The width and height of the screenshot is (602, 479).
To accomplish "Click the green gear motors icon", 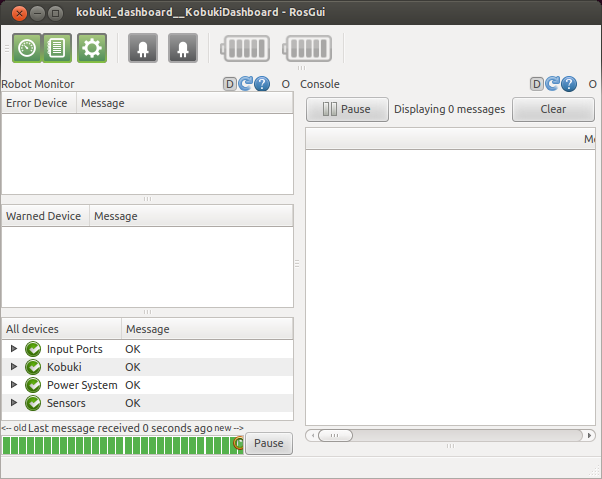I will (x=92, y=47).
